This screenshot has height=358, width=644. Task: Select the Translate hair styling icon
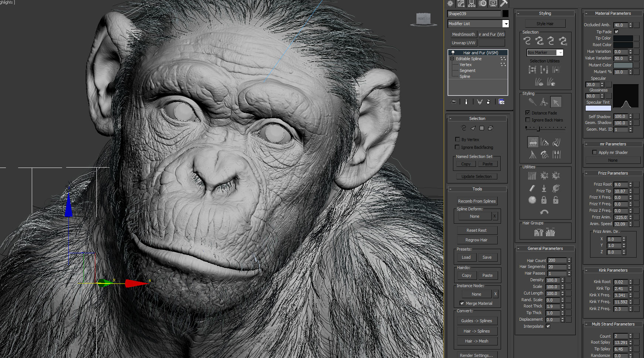point(532,142)
